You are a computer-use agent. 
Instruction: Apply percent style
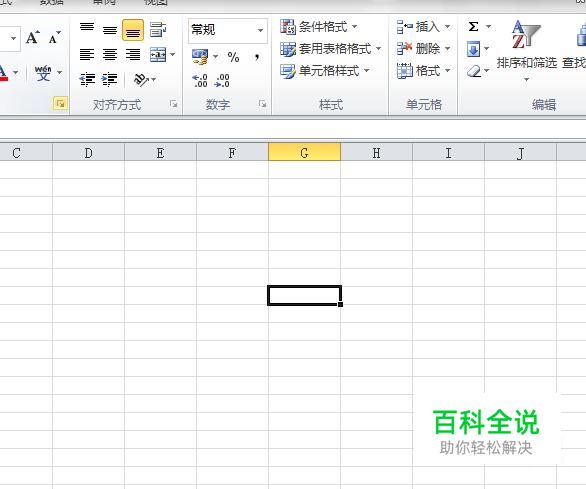click(233, 57)
